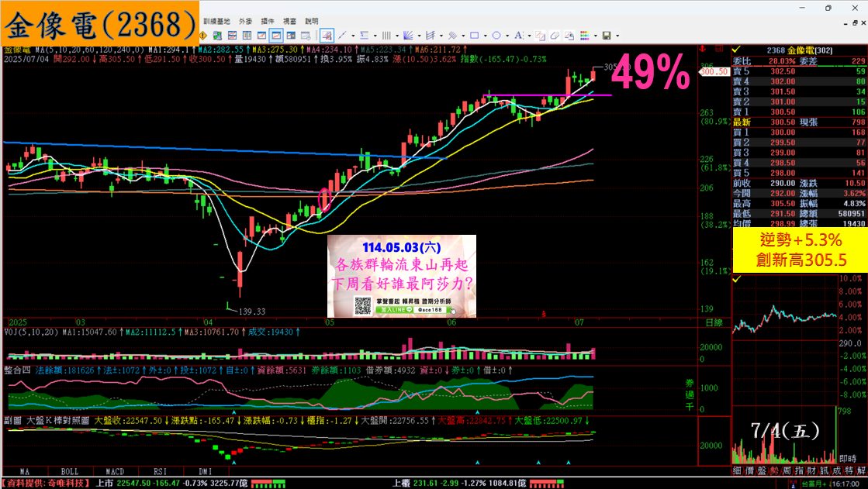Toggle the yellow checkmark beside 2368 金像電
Screen dimensions: 868x489
[736, 50]
